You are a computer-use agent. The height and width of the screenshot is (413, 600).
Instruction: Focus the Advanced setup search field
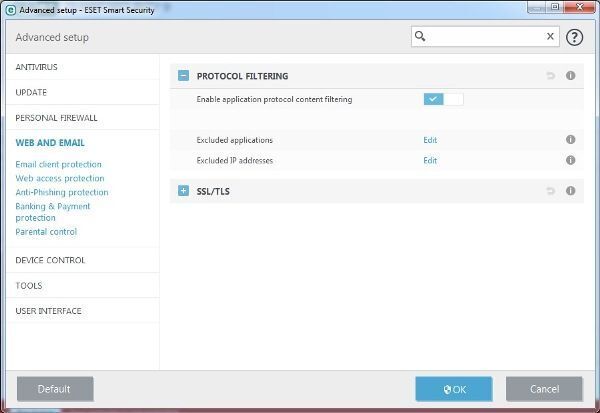[x=485, y=36]
